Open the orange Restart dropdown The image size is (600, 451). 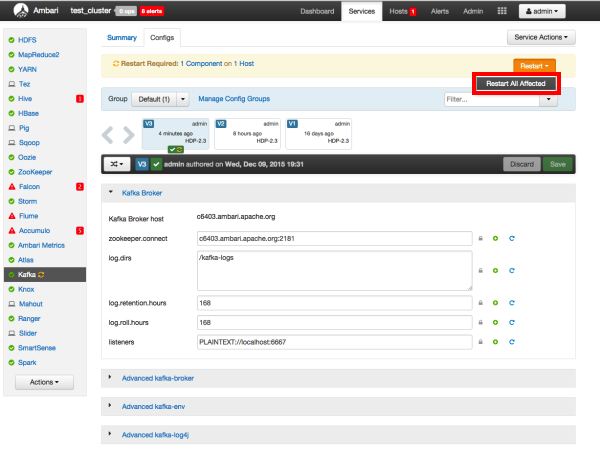pos(534,66)
